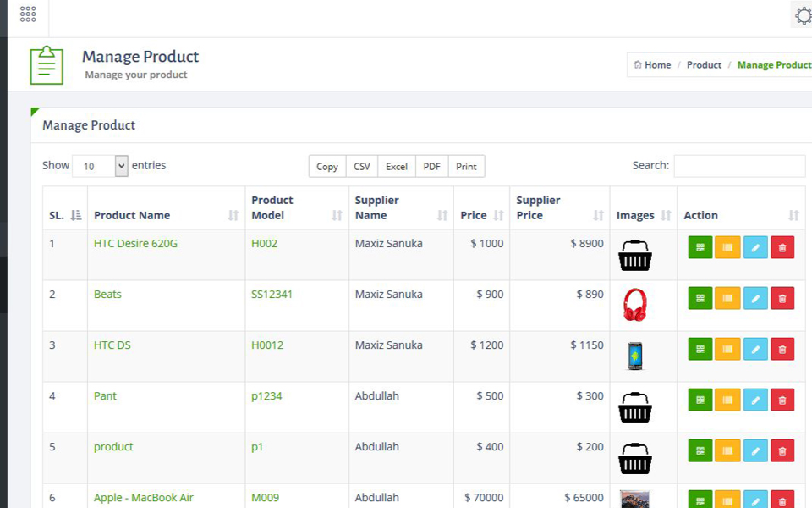Viewport: 812px width, 508px height.
Task: Click the red delete button for product row
Action: click(782, 450)
